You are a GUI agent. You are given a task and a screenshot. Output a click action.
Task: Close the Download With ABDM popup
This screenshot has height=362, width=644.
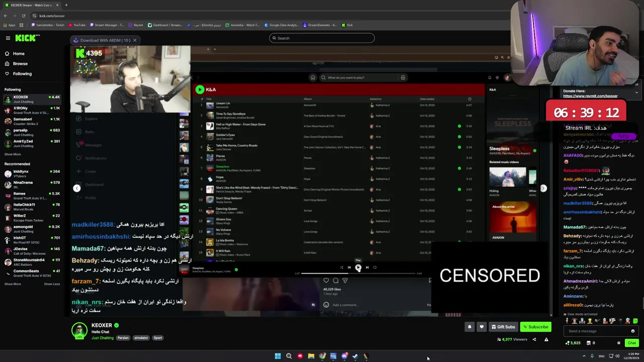[135, 40]
